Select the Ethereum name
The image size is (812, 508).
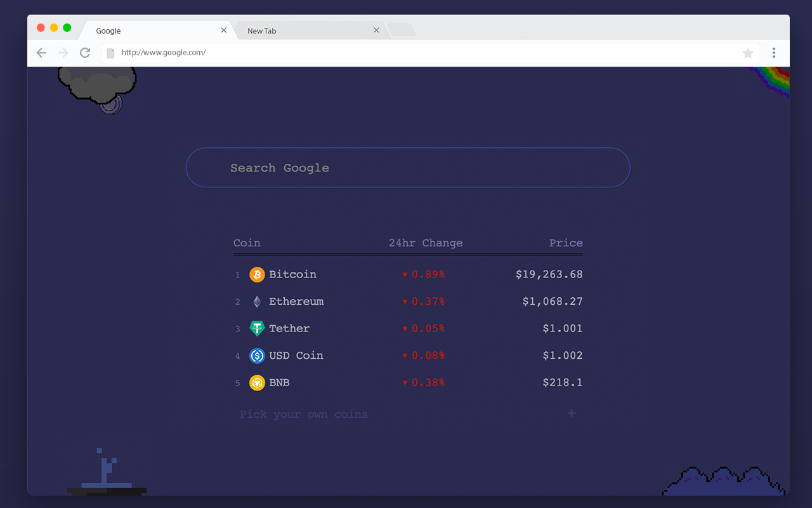coord(296,302)
